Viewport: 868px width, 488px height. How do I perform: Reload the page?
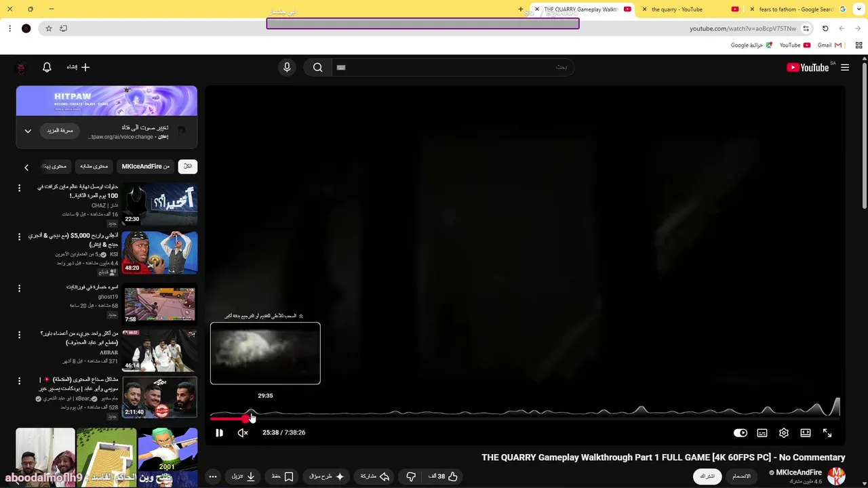click(825, 28)
